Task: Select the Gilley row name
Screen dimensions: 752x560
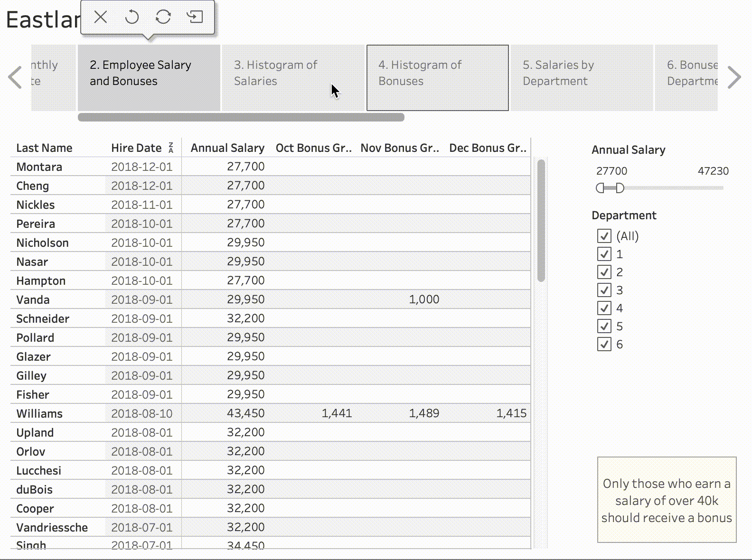Action: [31, 376]
